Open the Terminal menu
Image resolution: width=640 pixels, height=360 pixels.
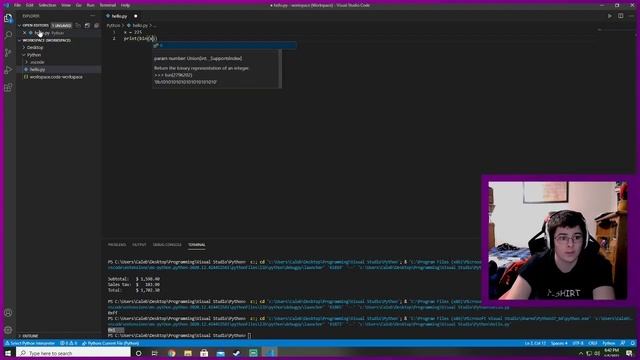click(x=108, y=5)
